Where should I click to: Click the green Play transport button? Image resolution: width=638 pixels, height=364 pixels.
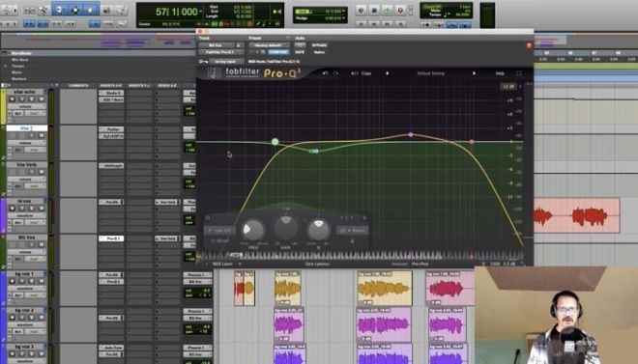[387, 11]
